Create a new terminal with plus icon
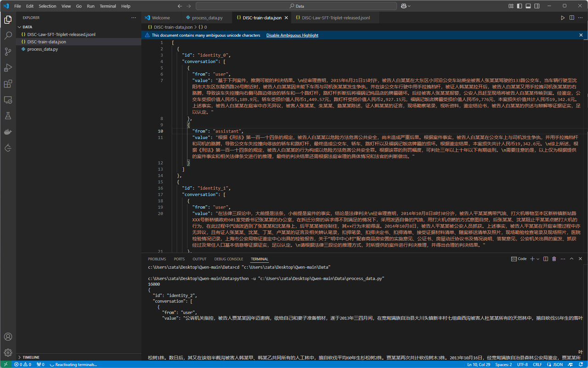 [532, 259]
